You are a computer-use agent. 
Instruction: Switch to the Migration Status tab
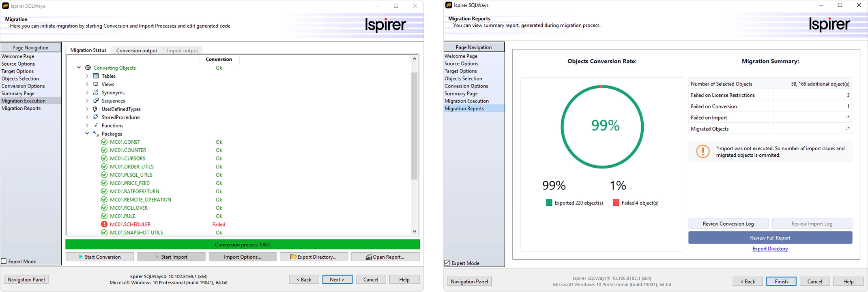(88, 50)
